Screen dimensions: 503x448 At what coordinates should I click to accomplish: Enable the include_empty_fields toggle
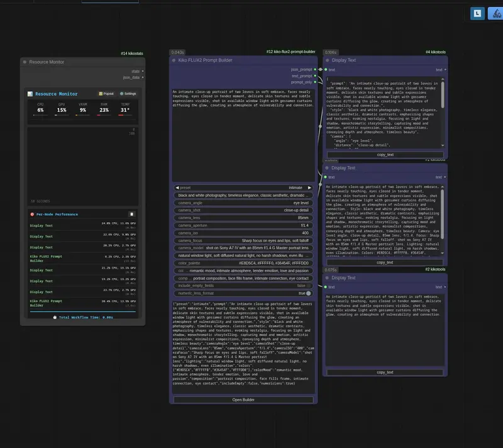309,285
